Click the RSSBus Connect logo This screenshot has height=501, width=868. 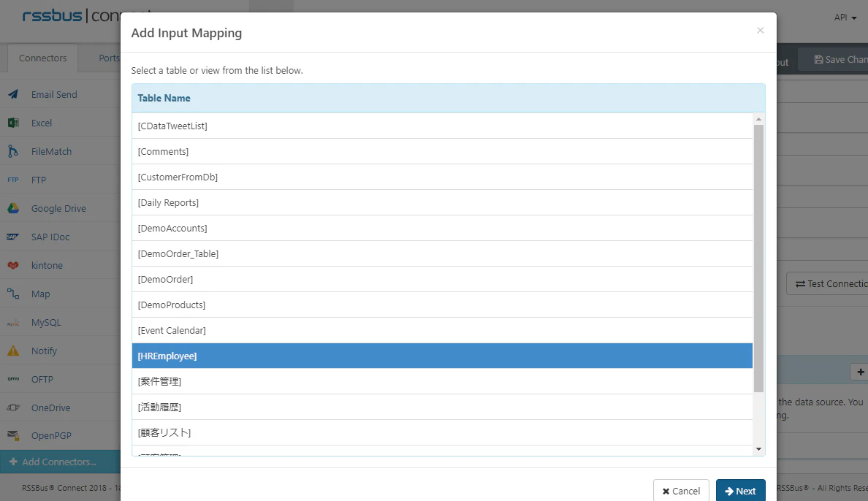coord(72,15)
